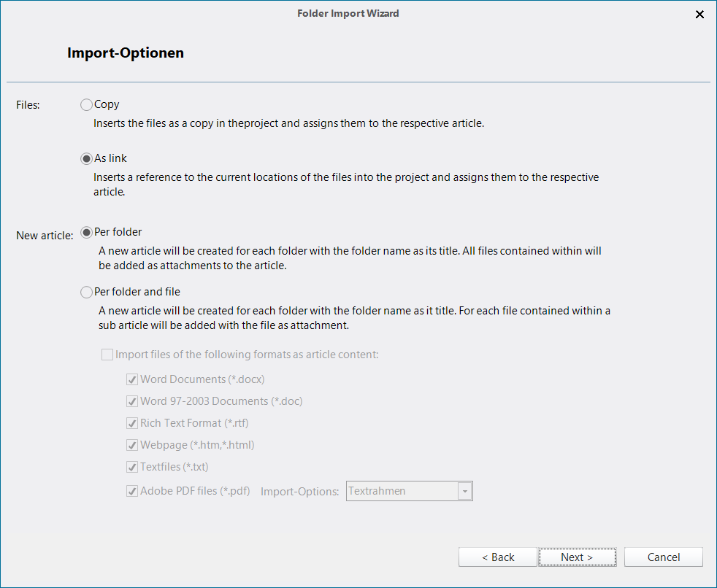Toggle the Word Documents (*.docx) checkbox
The image size is (717, 588).
point(132,379)
